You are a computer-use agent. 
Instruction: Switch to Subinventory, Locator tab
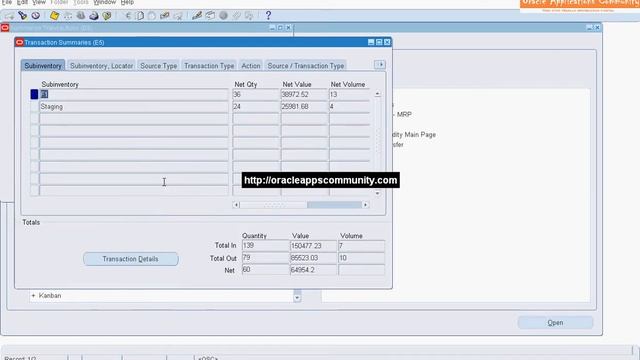[102, 66]
